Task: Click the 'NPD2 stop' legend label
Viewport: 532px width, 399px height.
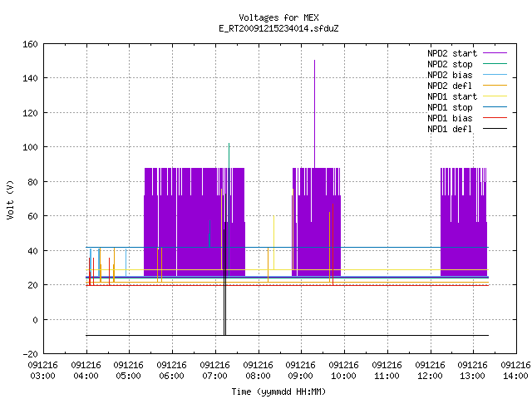Action: tap(450, 64)
